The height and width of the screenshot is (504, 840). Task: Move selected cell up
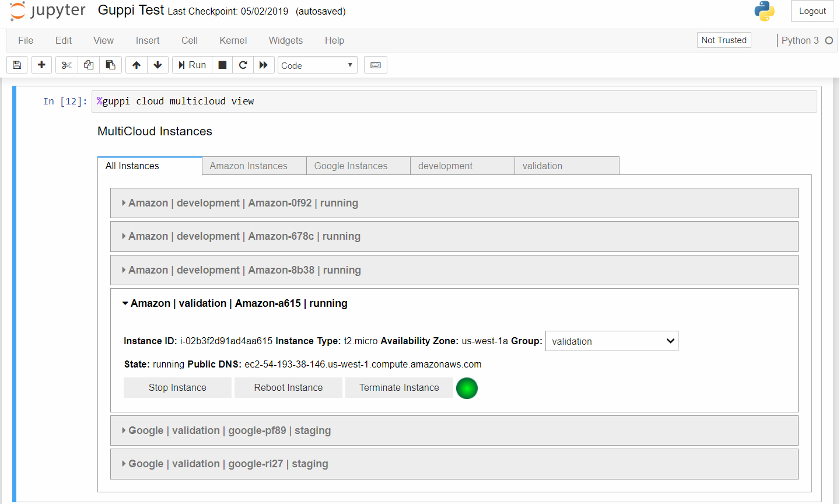tap(136, 65)
